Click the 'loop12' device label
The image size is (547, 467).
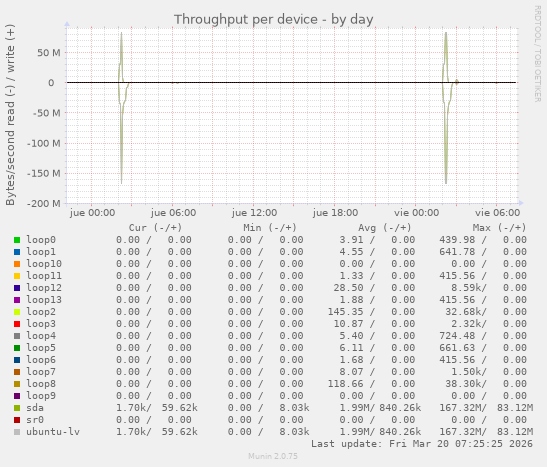[44, 288]
